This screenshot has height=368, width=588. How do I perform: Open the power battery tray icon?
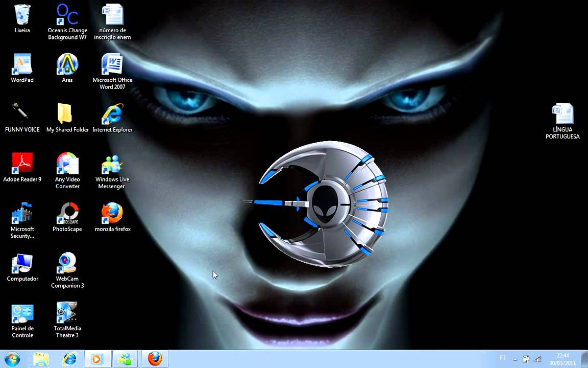click(526, 359)
